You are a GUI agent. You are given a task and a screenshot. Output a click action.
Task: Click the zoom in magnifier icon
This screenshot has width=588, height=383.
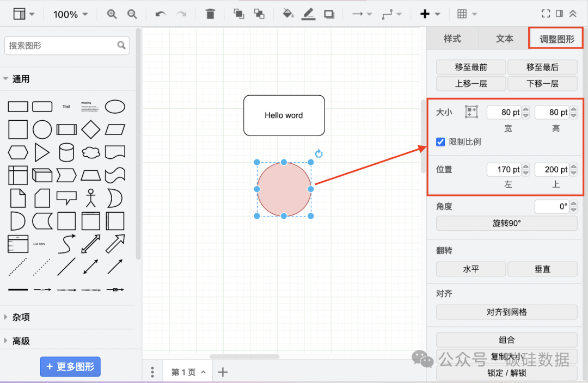point(112,14)
